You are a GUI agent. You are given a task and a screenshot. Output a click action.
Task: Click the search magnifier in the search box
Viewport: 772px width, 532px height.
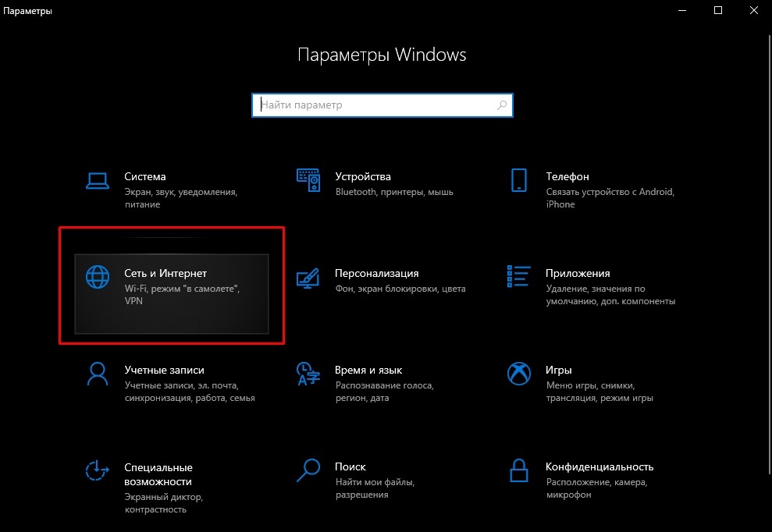point(502,105)
